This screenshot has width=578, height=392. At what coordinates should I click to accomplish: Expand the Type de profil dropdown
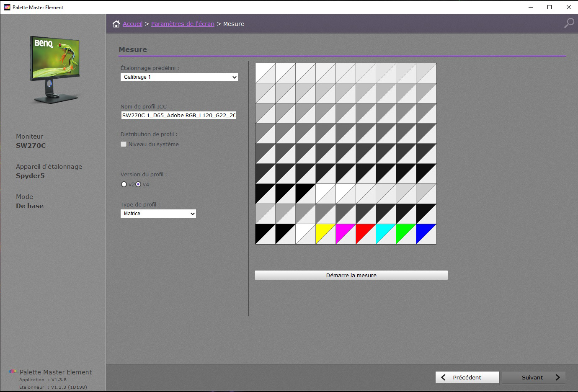pyautogui.click(x=158, y=214)
